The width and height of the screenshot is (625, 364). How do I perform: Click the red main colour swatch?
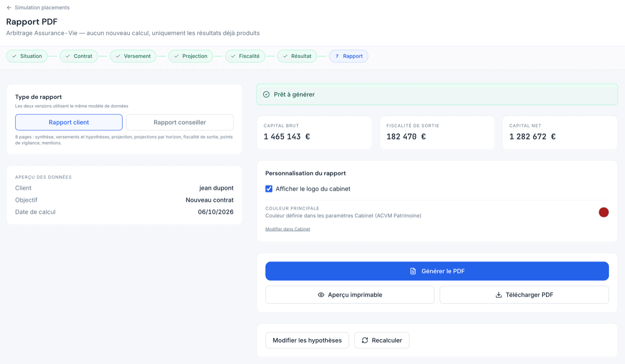coord(604,212)
